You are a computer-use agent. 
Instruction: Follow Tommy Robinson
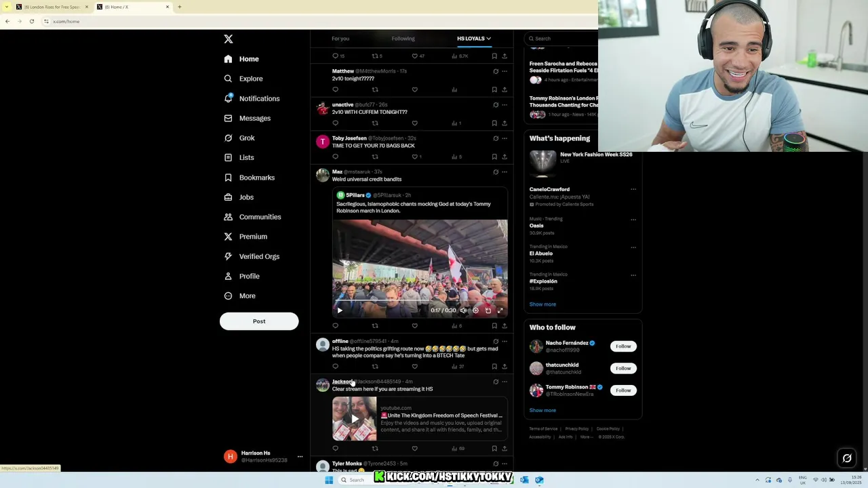[623, 390]
